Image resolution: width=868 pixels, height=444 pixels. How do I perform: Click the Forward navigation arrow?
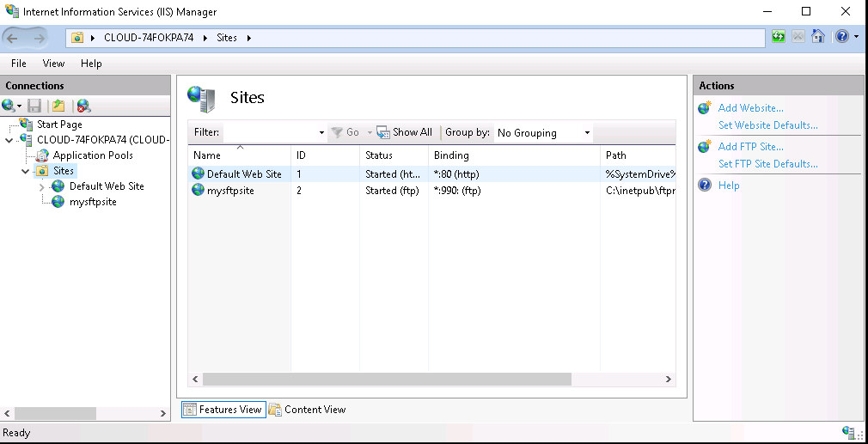[x=39, y=38]
